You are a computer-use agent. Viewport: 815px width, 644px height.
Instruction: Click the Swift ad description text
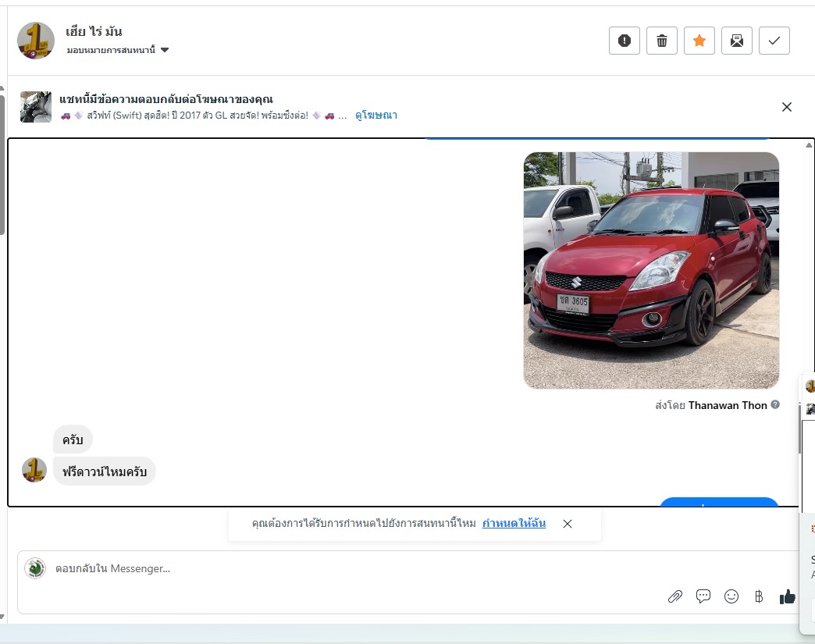pos(203,116)
